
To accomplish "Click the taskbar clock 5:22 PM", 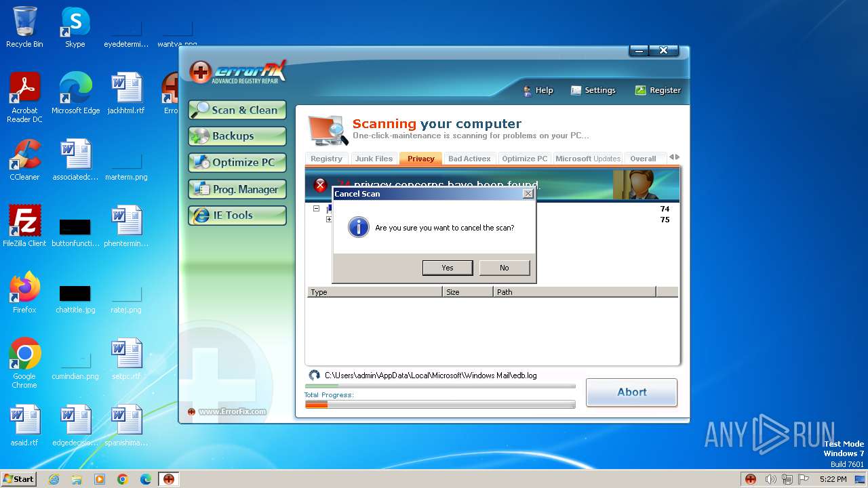I will tap(833, 479).
